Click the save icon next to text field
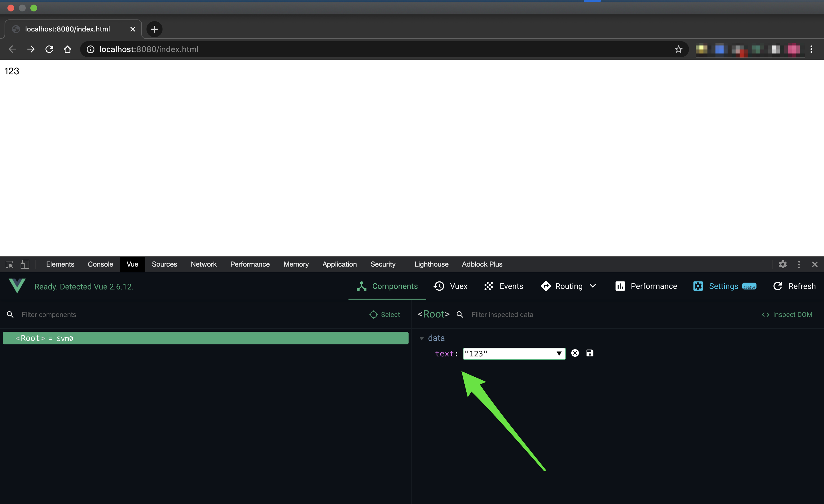 click(x=590, y=353)
